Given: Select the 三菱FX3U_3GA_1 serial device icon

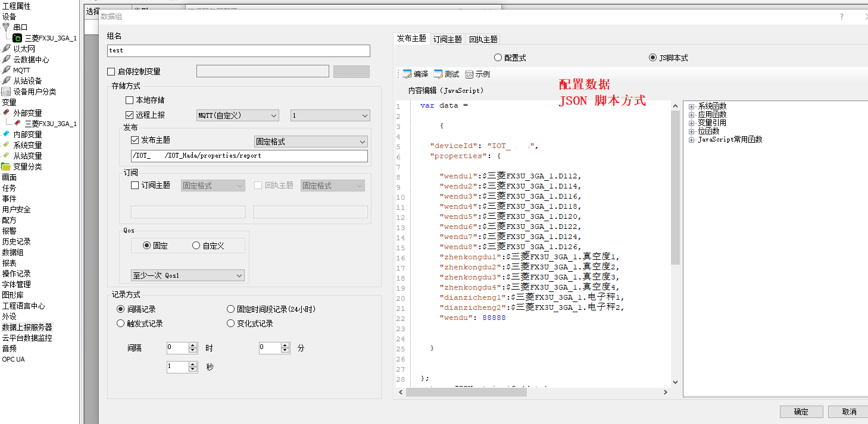Looking at the screenshot, I should (17, 38).
